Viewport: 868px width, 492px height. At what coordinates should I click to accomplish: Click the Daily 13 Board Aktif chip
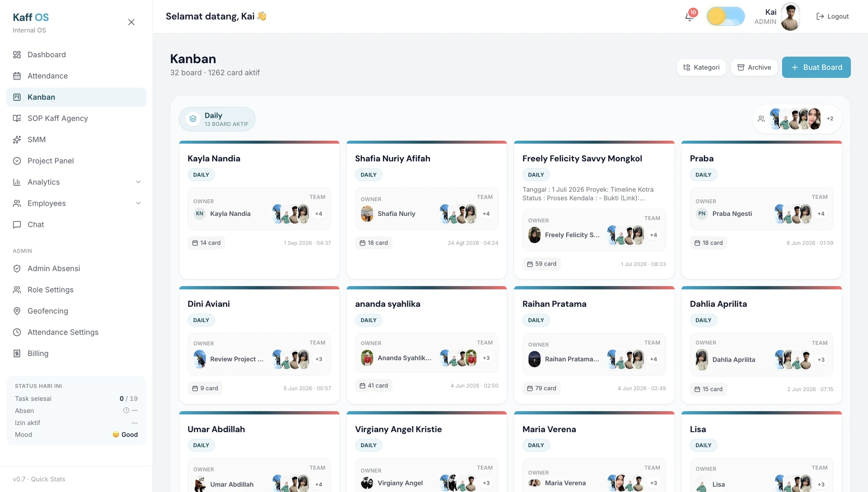(217, 119)
